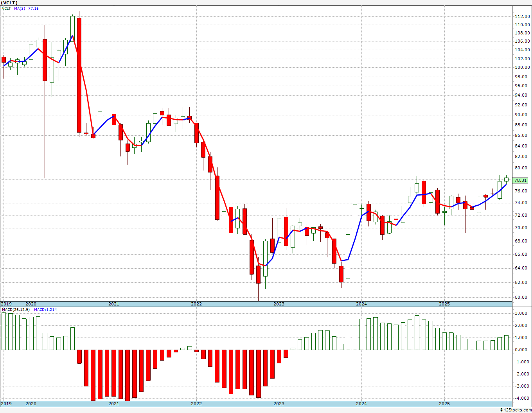Click the -4.000 MACD axis label
532x413 pixels.
522,398
